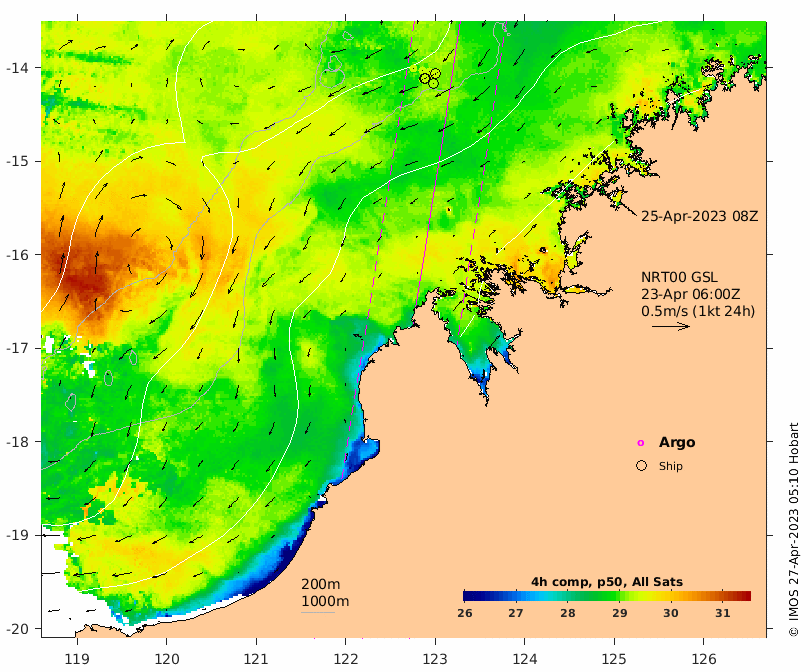Click the grey 1000m legend line sample
The image size is (810, 672).
(318, 613)
